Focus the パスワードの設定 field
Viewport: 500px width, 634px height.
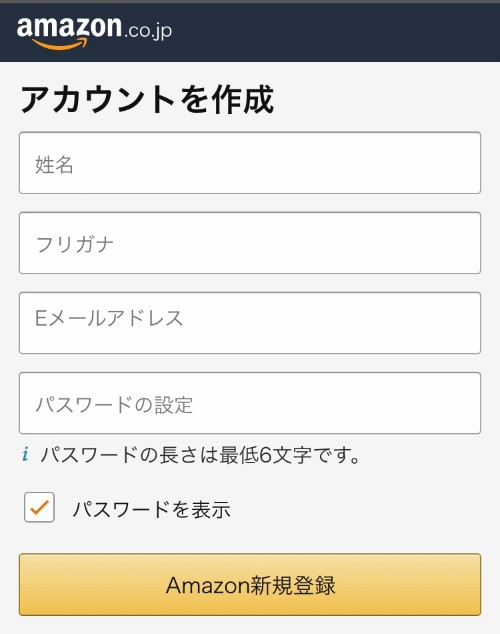[250, 403]
